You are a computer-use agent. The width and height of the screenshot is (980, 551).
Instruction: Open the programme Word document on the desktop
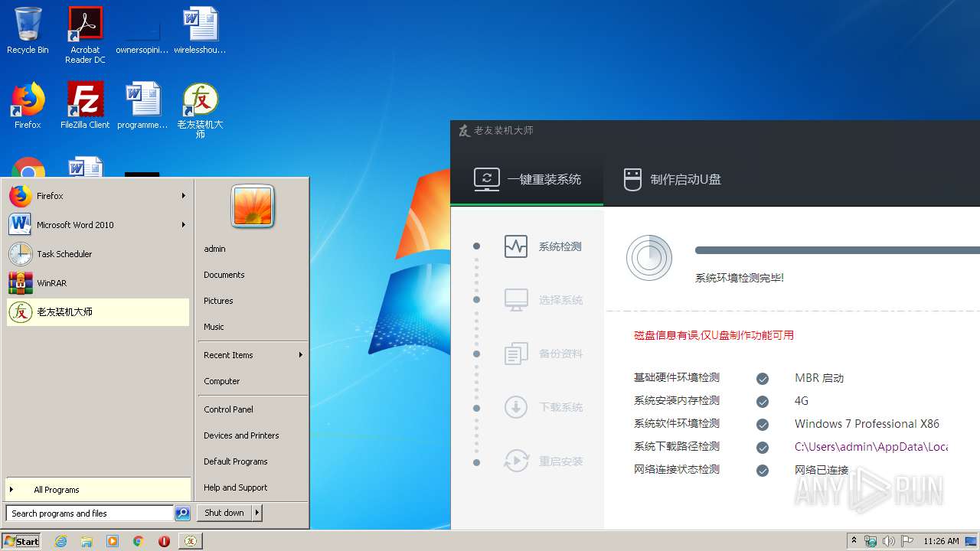pyautogui.click(x=142, y=105)
